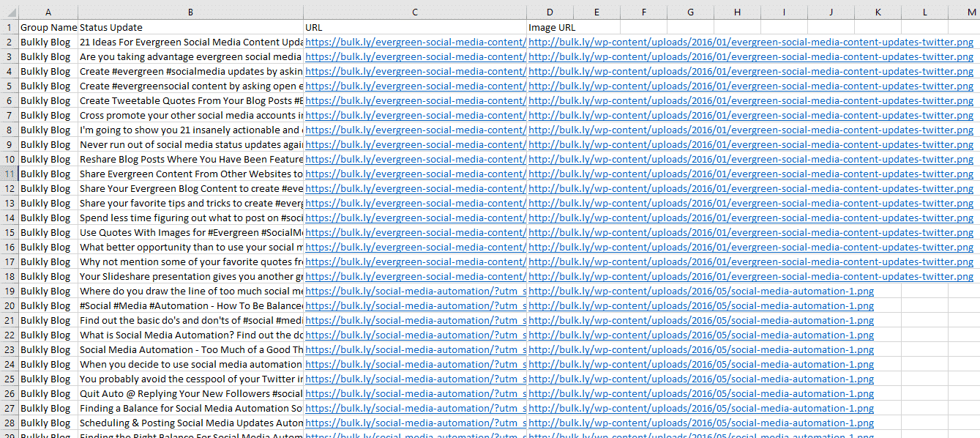
Task: Select 'Where do you draw the line' cell
Action: [190, 291]
